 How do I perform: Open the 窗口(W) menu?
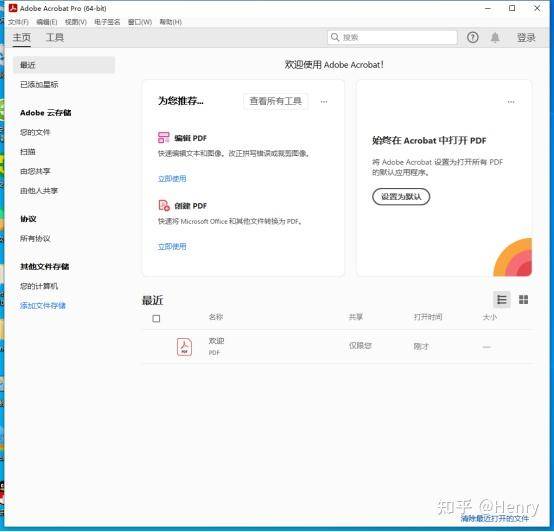click(x=140, y=22)
